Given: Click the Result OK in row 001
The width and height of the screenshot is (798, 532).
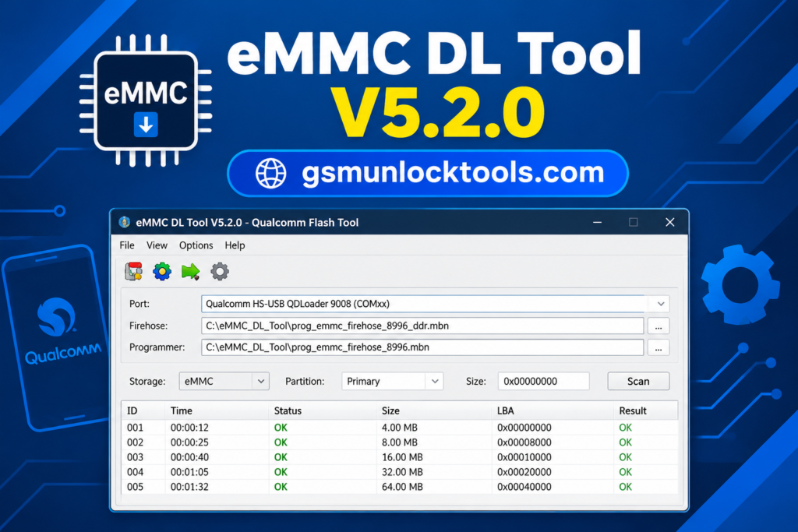Looking at the screenshot, I should click(x=625, y=427).
